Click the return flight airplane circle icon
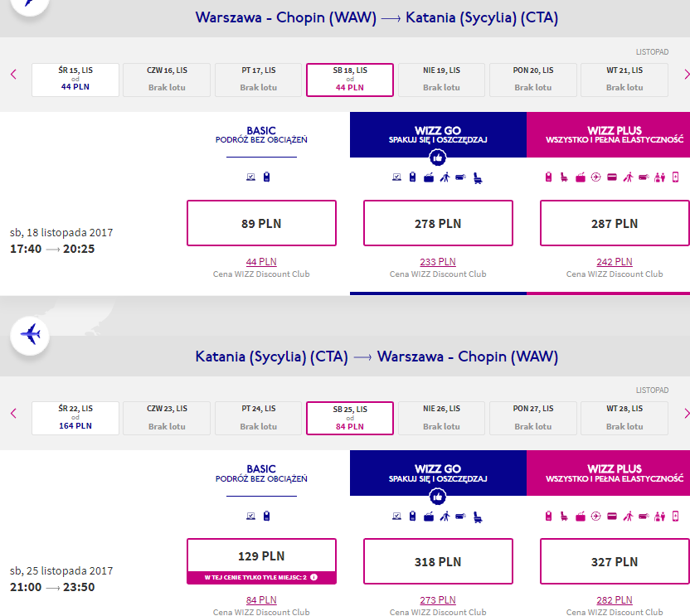The height and width of the screenshot is (616, 690). click(30, 335)
